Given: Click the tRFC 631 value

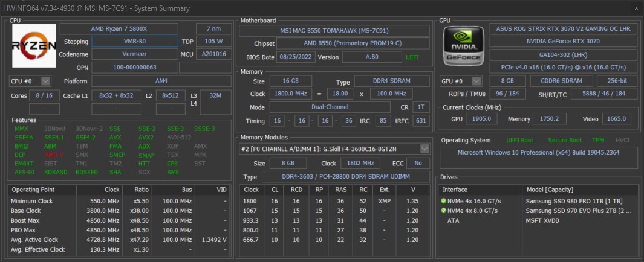Looking at the screenshot, I should point(421,121).
